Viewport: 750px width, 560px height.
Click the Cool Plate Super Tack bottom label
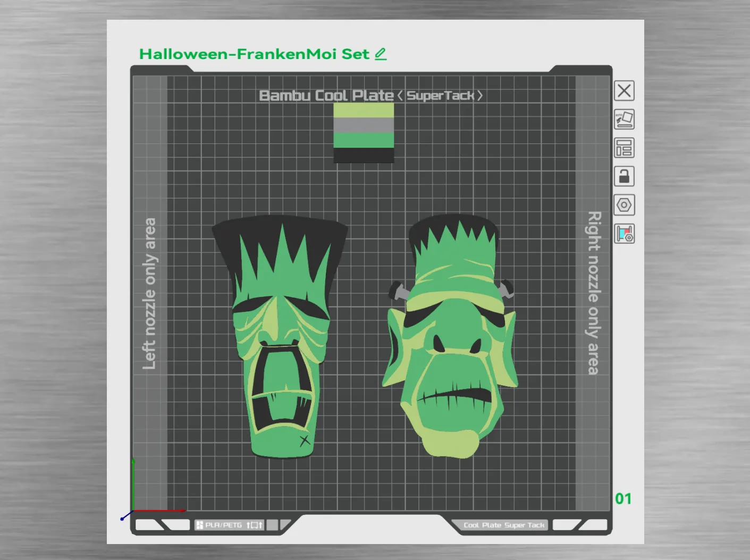504,525
